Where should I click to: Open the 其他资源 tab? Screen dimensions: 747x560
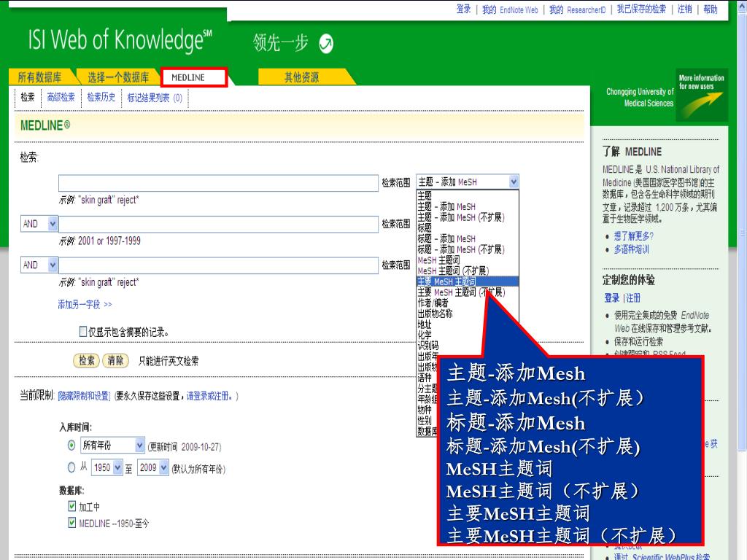click(302, 77)
